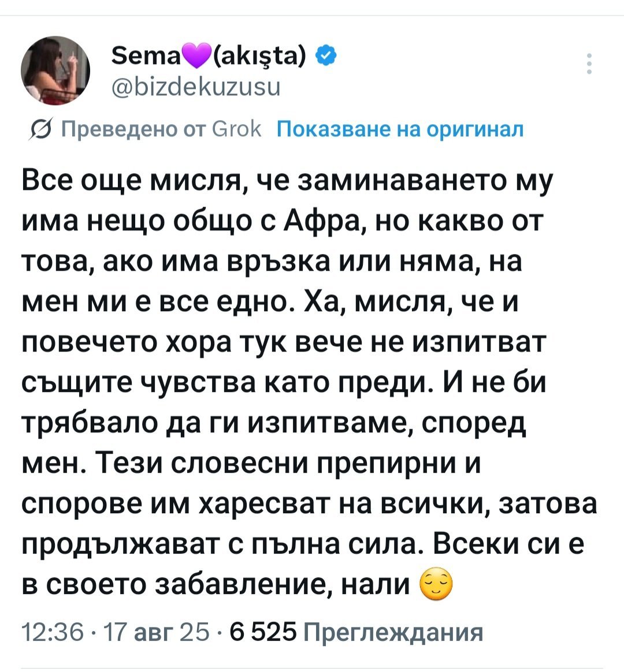Open the @bizdekuzusu profile handle
The width and height of the screenshot is (624, 672).
tap(194, 87)
